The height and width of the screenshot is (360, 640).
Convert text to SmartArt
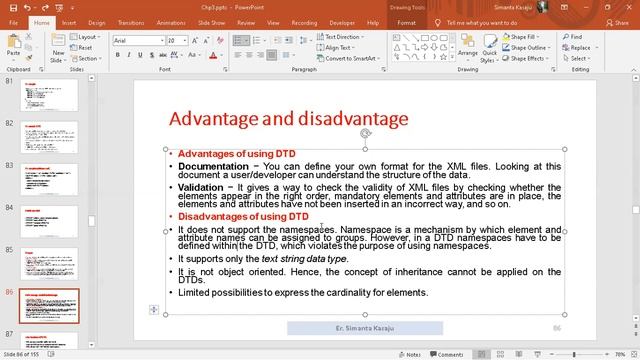[348, 58]
